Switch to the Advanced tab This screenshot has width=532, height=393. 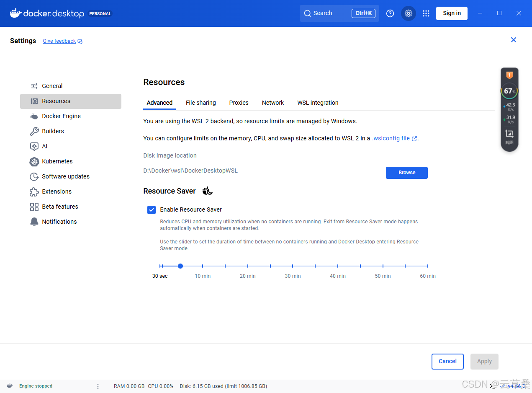tap(159, 103)
